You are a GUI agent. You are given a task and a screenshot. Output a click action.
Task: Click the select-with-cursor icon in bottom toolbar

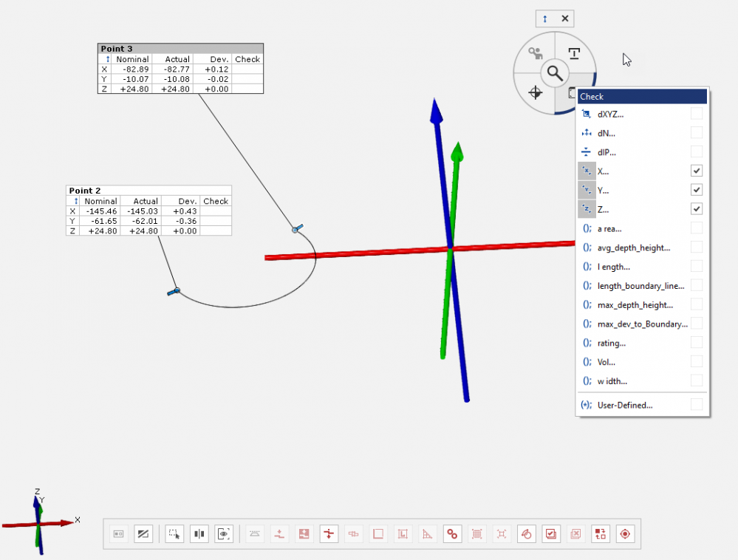click(174, 533)
